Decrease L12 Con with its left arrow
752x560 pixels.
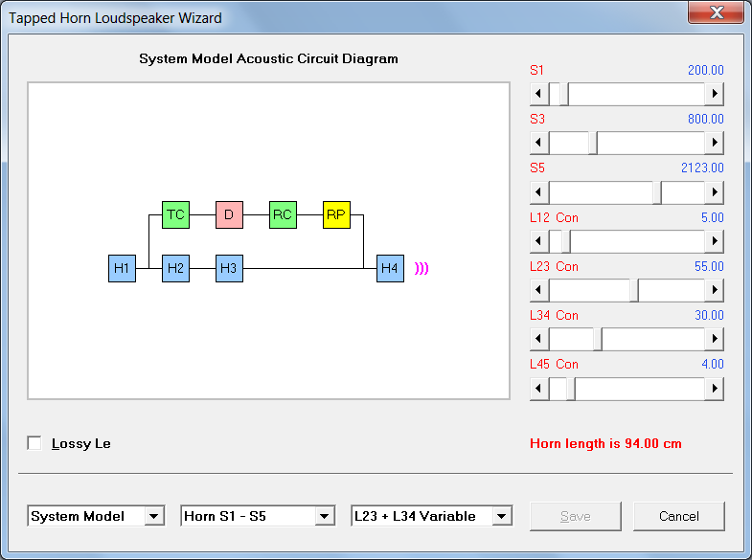[539, 241]
